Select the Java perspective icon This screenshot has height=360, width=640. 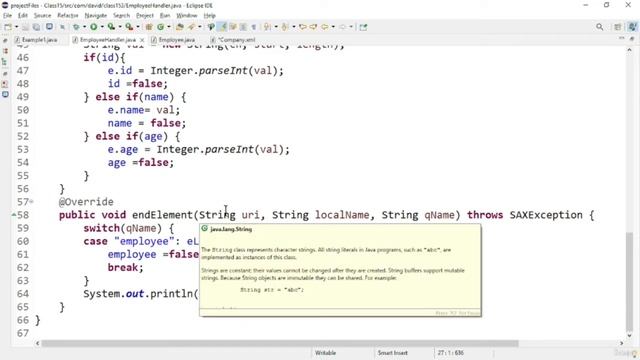coord(632,27)
